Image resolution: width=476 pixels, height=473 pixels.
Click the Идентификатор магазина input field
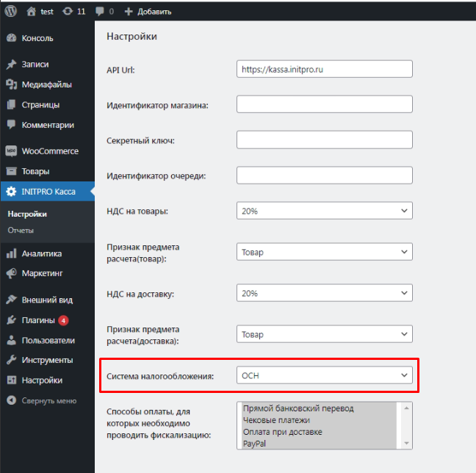[324, 104]
